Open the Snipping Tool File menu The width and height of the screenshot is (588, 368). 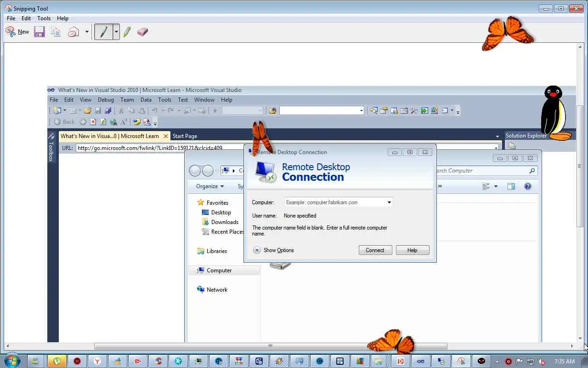11,18
